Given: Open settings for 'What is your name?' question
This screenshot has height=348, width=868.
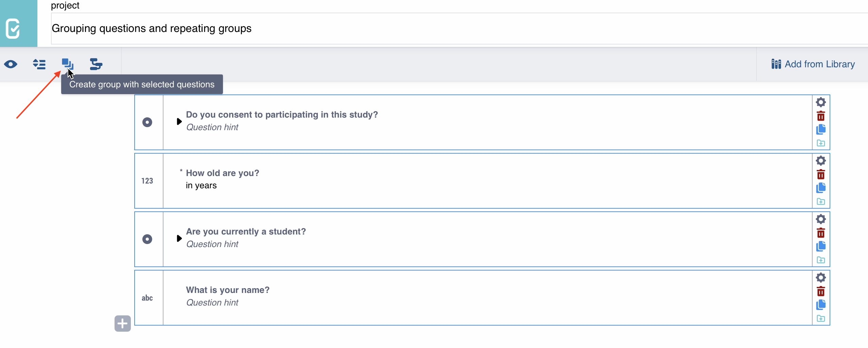Looking at the screenshot, I should (821, 278).
